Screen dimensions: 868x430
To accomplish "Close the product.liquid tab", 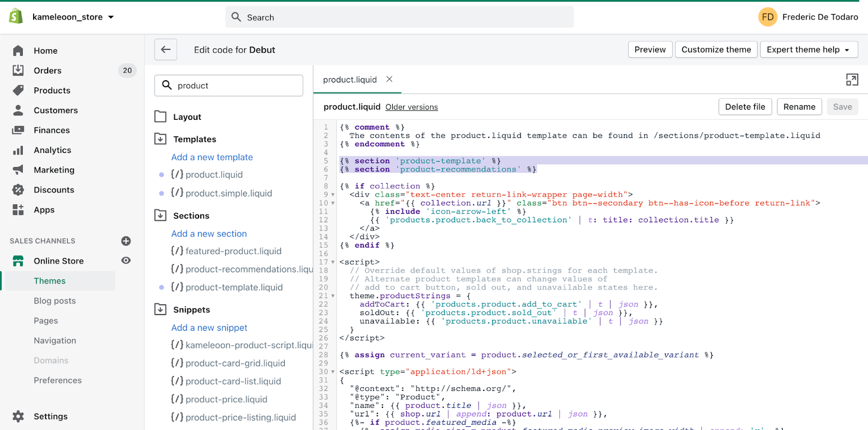I will click(389, 79).
